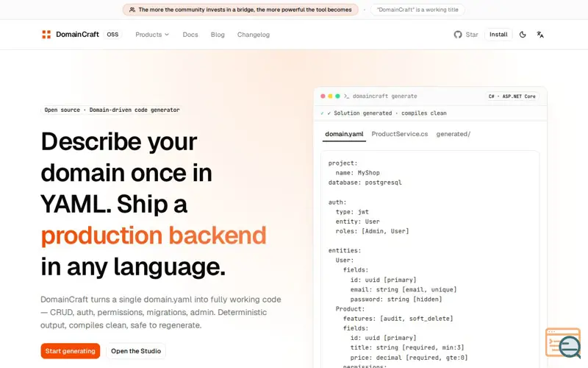
Task: Select the domain.yaml tab
Action: [344, 134]
